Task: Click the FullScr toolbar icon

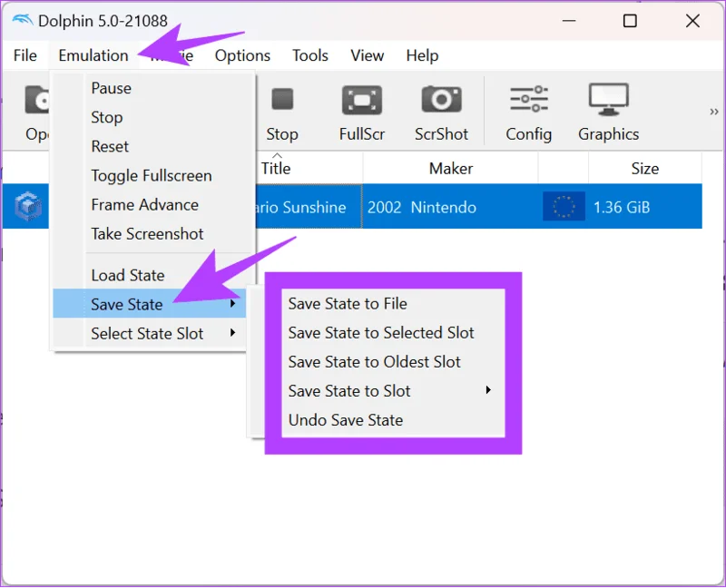Action: click(361, 100)
